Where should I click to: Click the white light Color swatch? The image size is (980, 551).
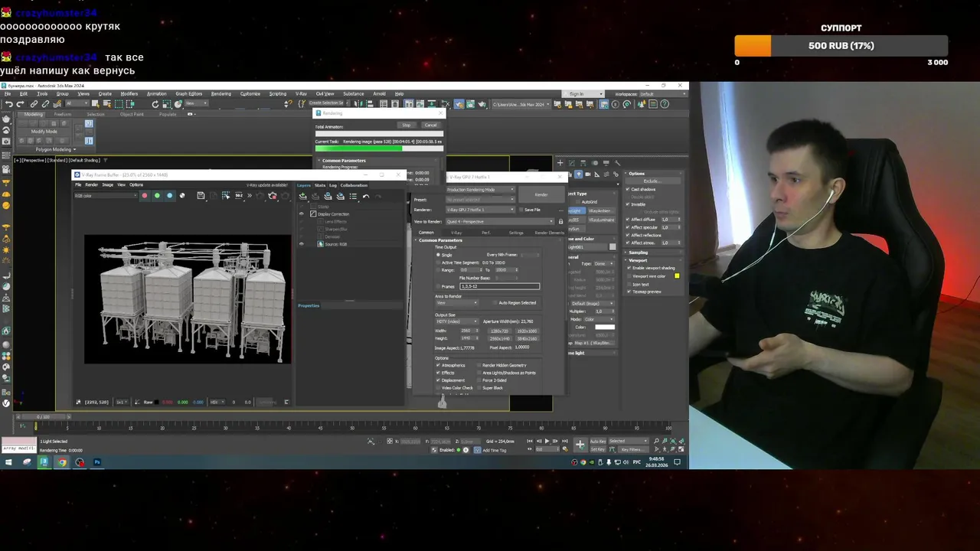pyautogui.click(x=605, y=328)
